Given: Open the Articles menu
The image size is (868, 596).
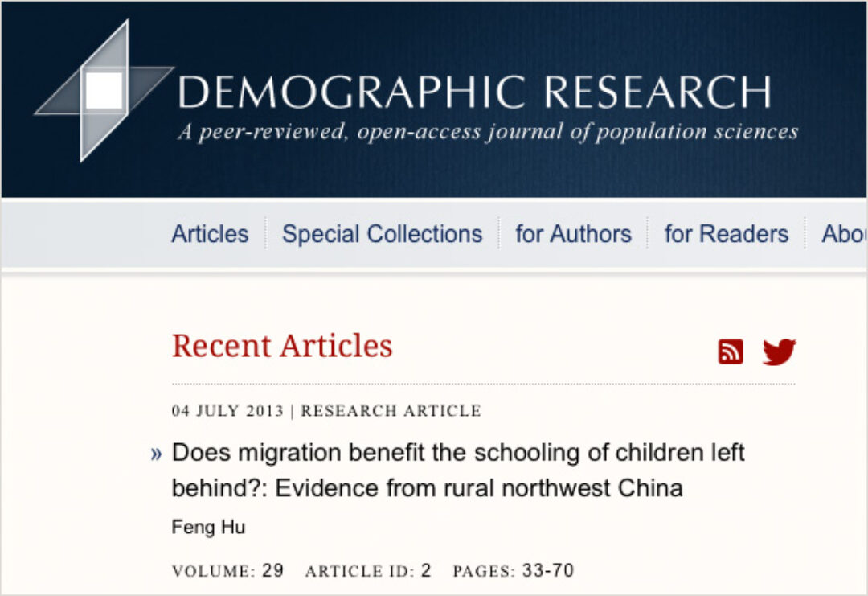Looking at the screenshot, I should [210, 234].
